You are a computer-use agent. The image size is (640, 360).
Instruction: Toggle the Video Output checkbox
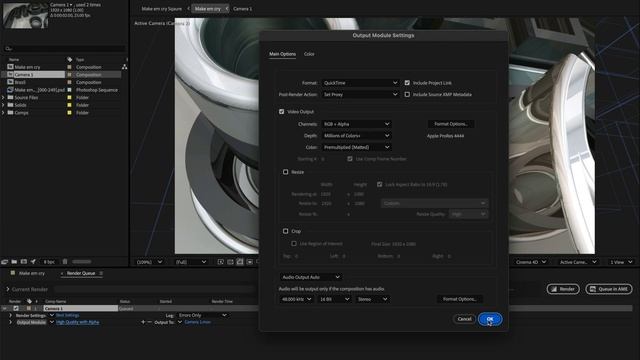tap(282, 111)
